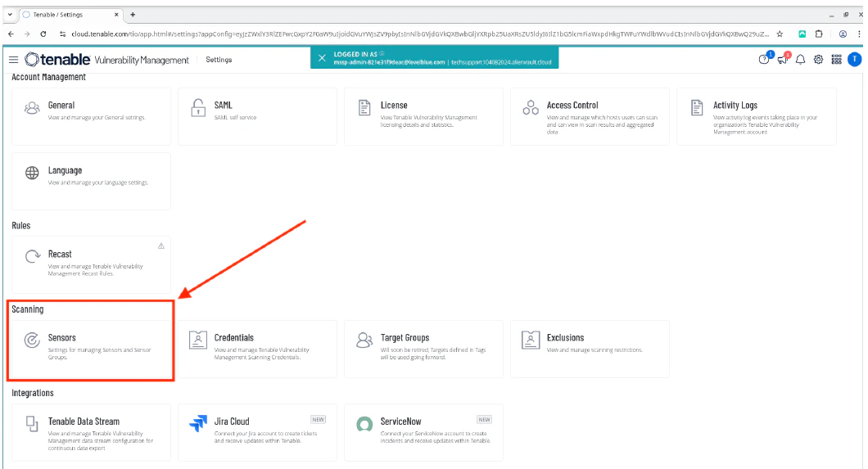The width and height of the screenshot is (868, 469).
Task: Click the Recast arrow icon
Action: pos(33,256)
